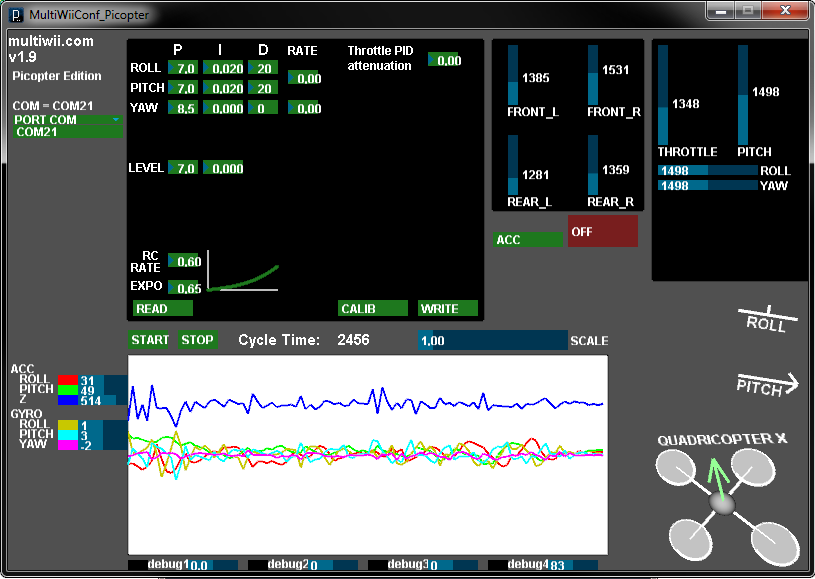Click the LEVEL I value 0.000
The image size is (815, 579).
tap(224, 167)
